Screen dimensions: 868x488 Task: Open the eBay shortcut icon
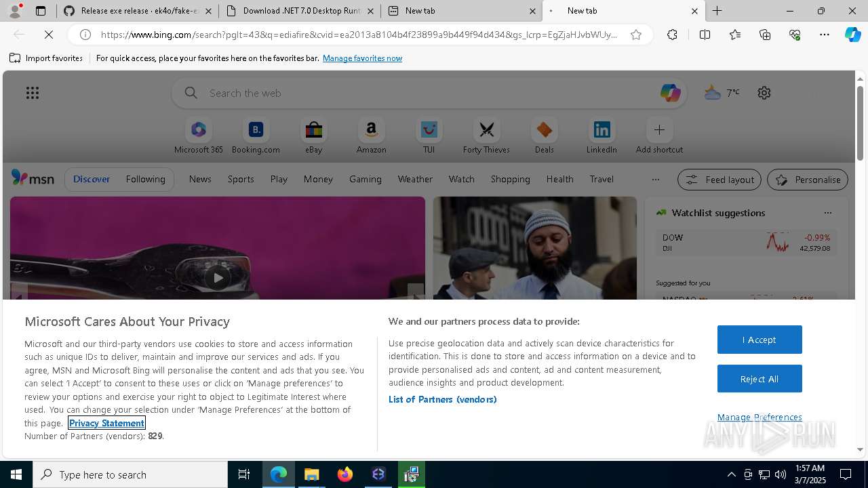(313, 129)
